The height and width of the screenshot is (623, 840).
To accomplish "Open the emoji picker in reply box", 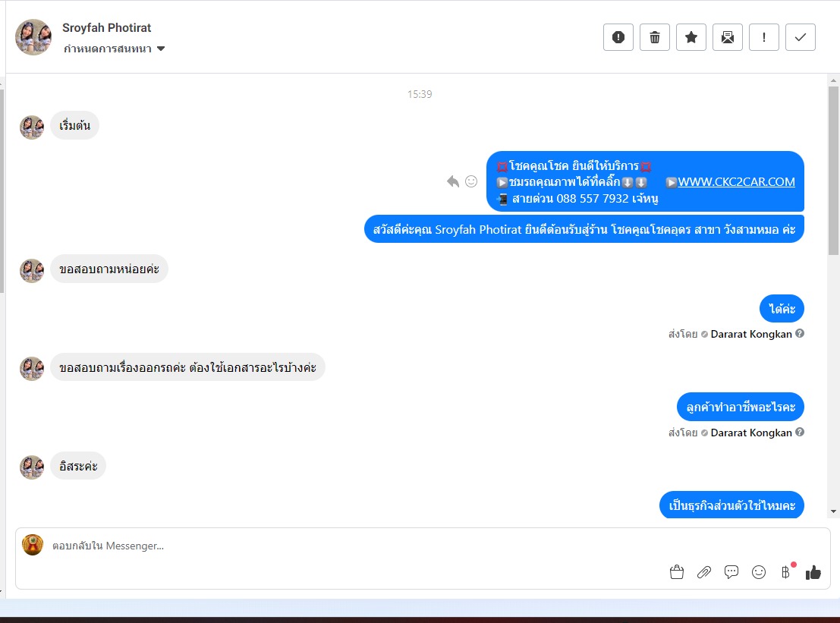I will click(759, 572).
